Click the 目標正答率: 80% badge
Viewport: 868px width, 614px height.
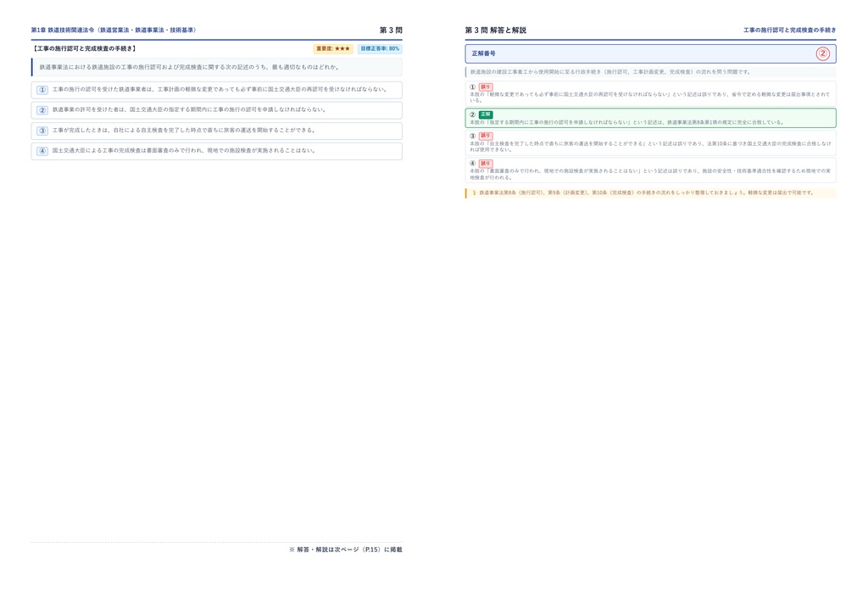380,48
